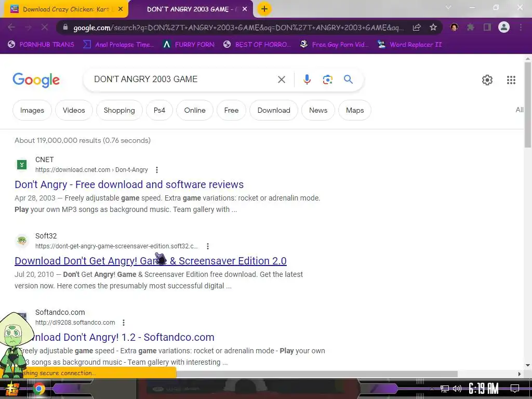Open the notification center icon
The width and height of the screenshot is (532, 399).
(x=515, y=389)
